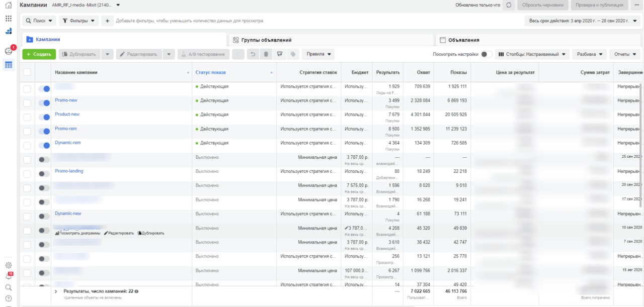Click the refresh icon near 'Обновлено только что'
Screen dimensions: 644x307
click(x=509, y=5)
